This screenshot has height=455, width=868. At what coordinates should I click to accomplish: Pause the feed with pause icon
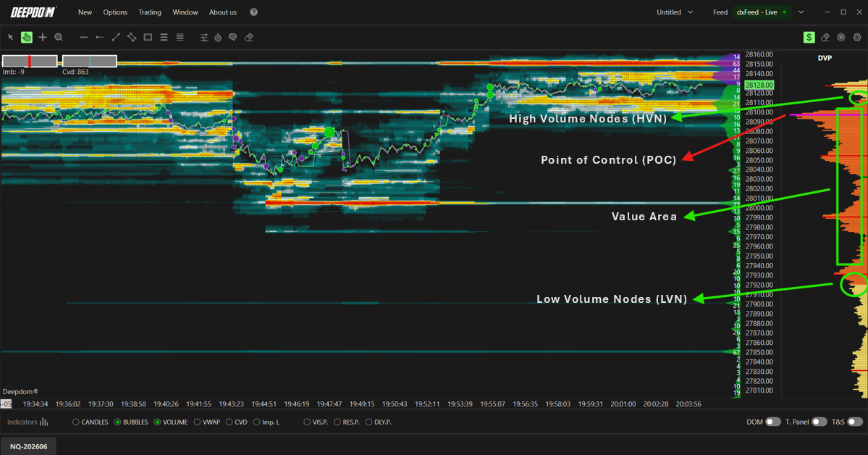click(841, 37)
